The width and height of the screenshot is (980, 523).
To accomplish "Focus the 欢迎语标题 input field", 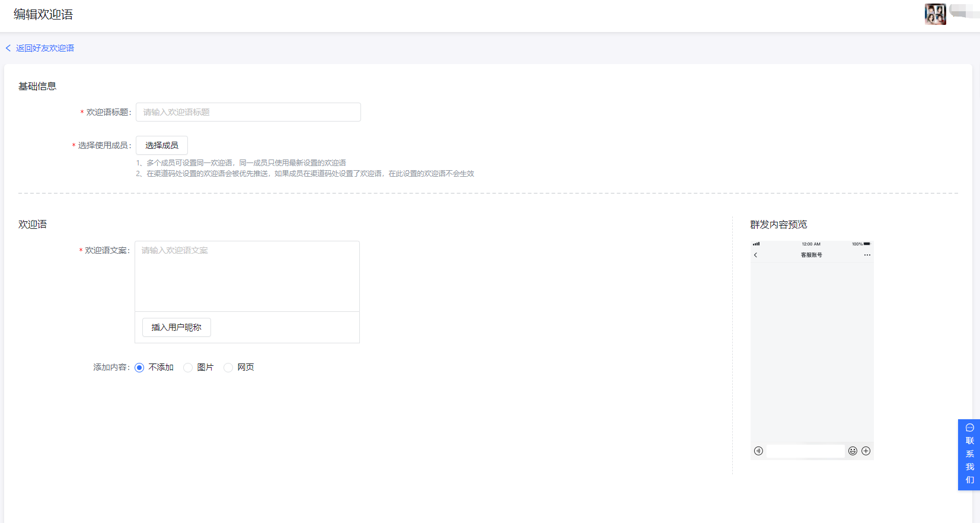I will click(x=248, y=112).
